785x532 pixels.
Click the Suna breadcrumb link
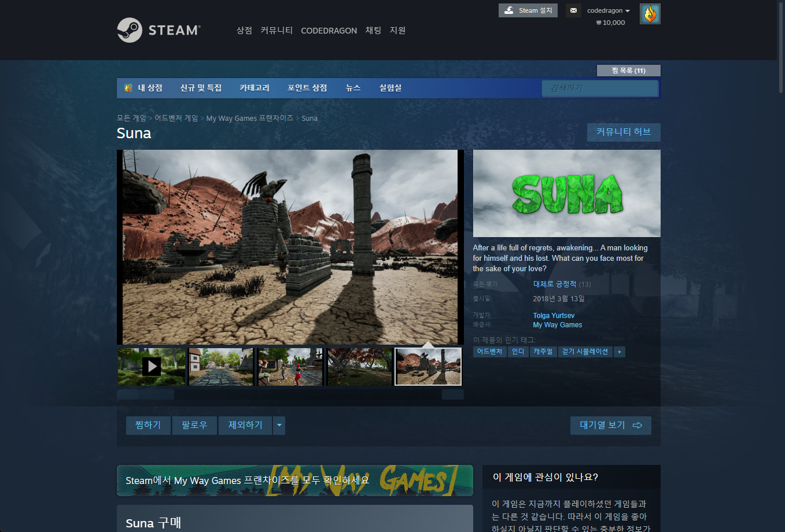pyautogui.click(x=309, y=118)
